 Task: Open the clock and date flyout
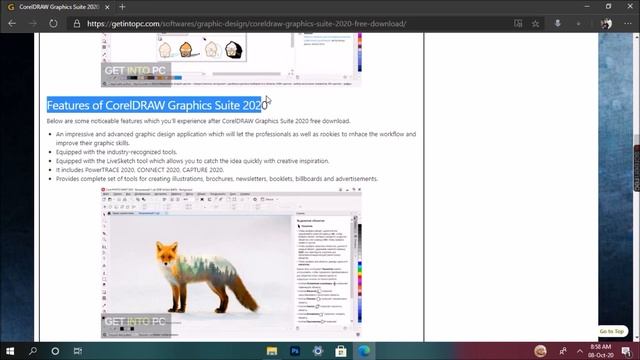601,351
